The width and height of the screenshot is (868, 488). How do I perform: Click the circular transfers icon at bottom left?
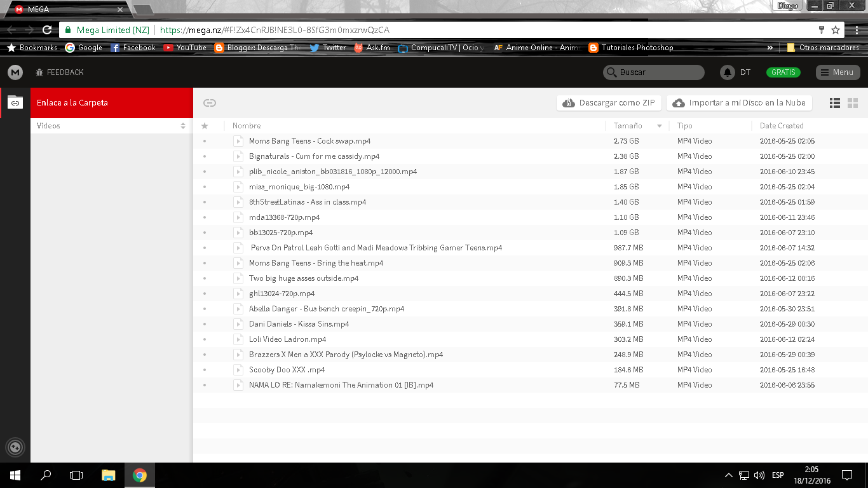pos(15,447)
